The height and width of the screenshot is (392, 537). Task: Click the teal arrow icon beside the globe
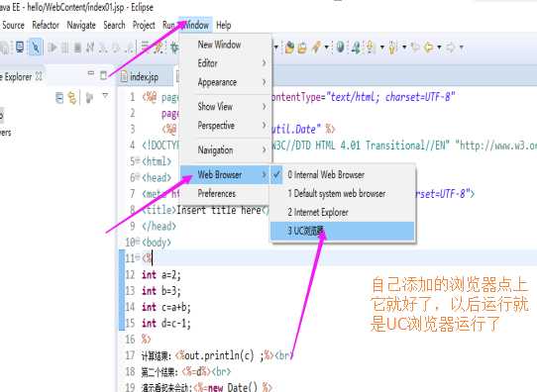(357, 48)
